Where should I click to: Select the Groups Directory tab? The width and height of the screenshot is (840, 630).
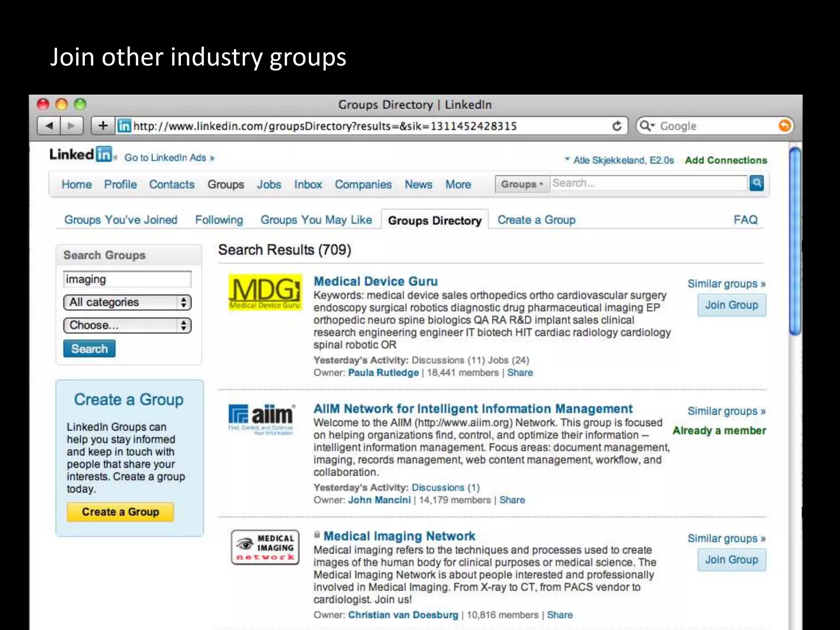click(435, 221)
